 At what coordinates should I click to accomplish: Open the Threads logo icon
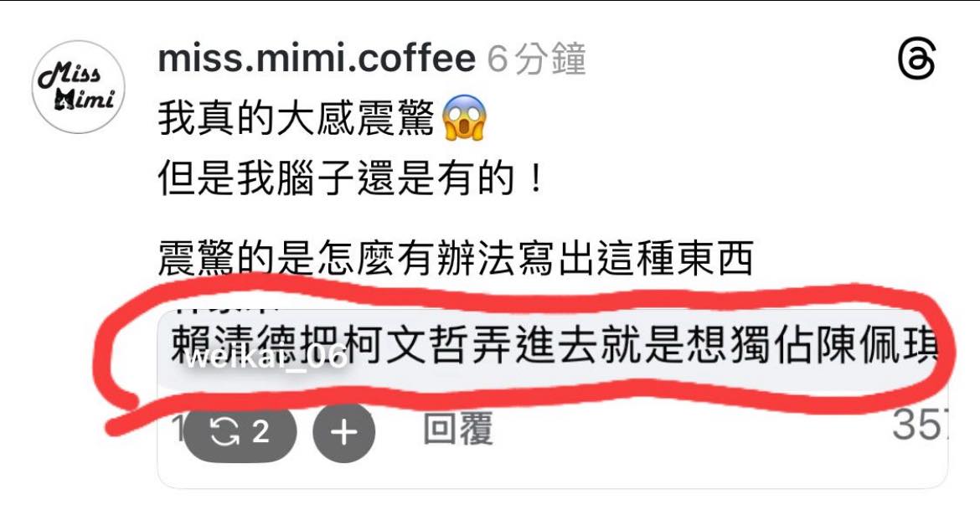(x=917, y=59)
